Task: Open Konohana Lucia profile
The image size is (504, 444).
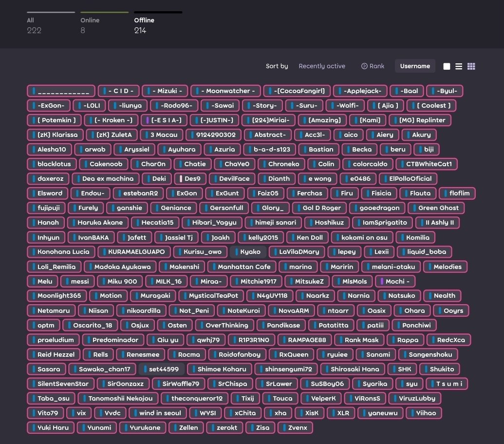Action: pos(61,252)
